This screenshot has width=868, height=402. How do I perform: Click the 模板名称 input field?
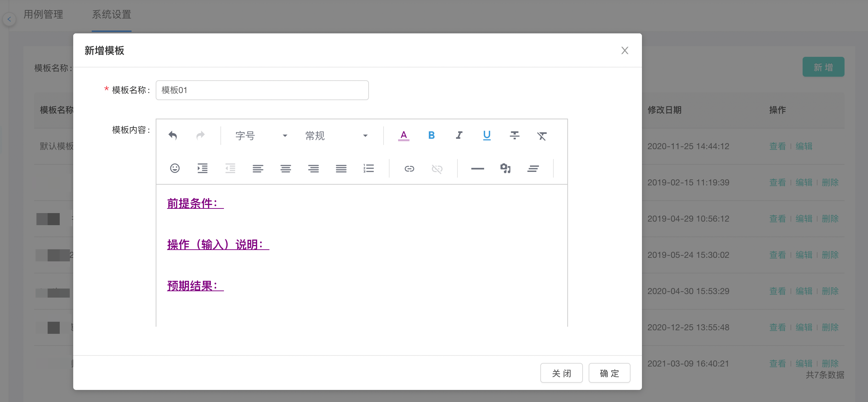point(262,90)
